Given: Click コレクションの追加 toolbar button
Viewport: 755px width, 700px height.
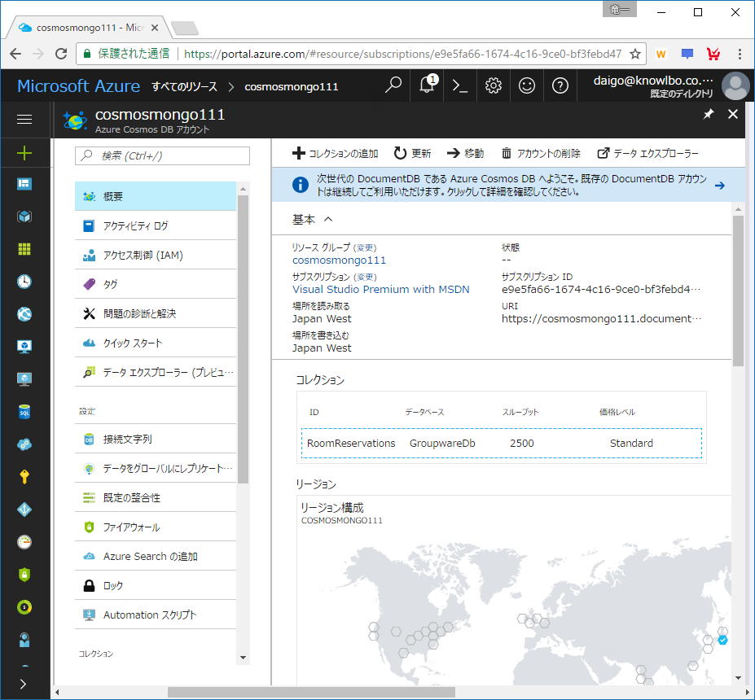Looking at the screenshot, I should [x=335, y=154].
